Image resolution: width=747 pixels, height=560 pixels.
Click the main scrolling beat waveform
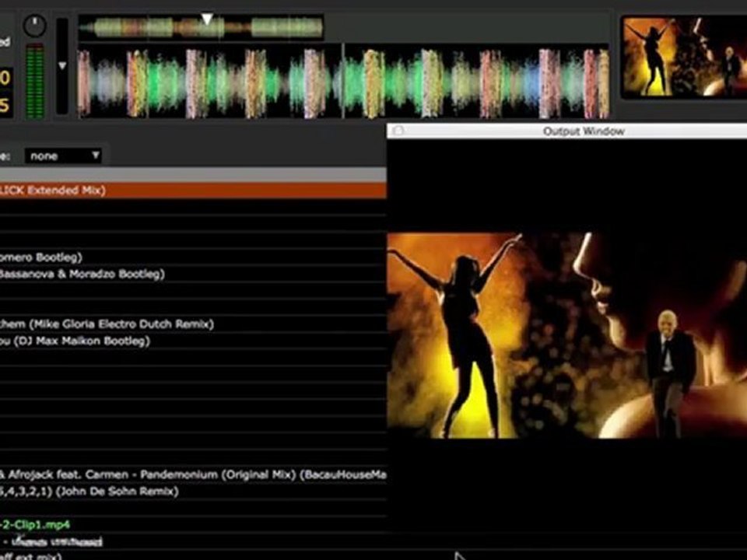pos(343,81)
